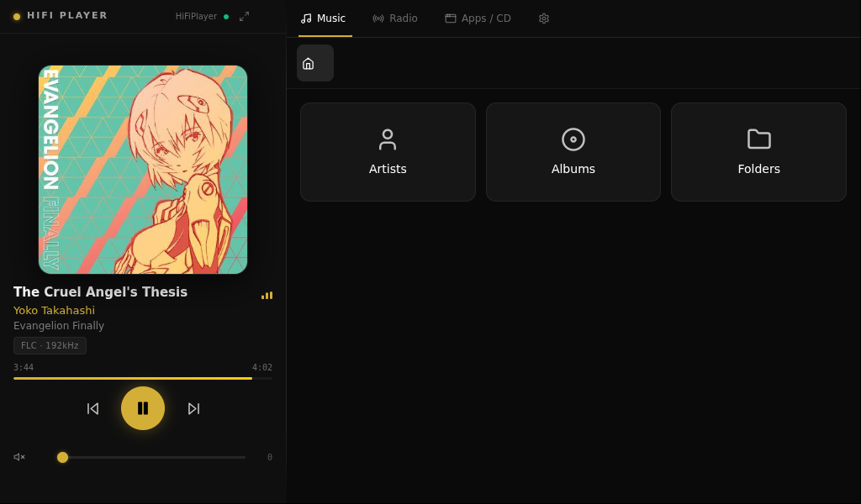Screen dimensions: 861x504
Task: Click the green connection status dot
Action: (226, 17)
